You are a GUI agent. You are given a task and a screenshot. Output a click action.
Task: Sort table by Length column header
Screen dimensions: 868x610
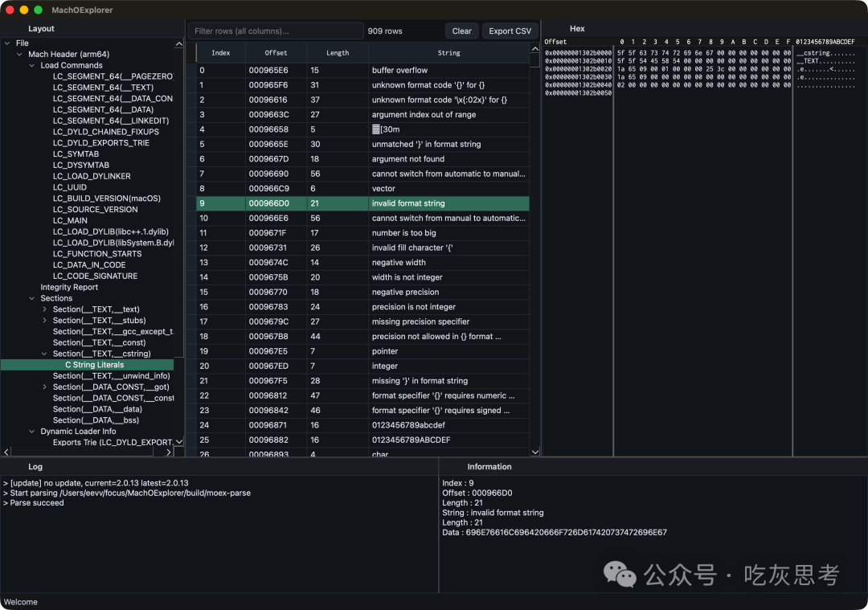click(338, 52)
